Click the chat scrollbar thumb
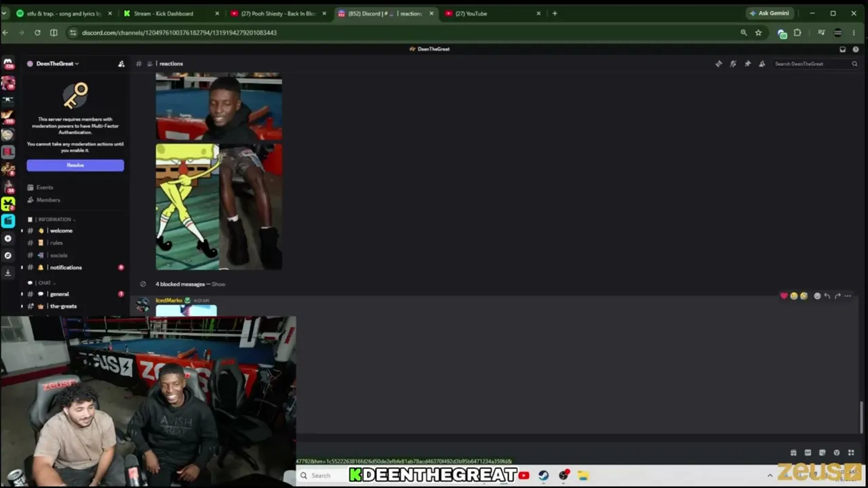The image size is (868, 488). pos(863,417)
